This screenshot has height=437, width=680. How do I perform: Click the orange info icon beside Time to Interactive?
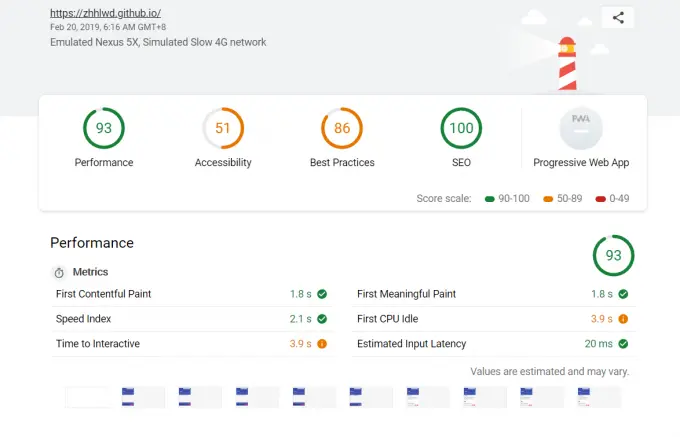pyautogui.click(x=322, y=344)
